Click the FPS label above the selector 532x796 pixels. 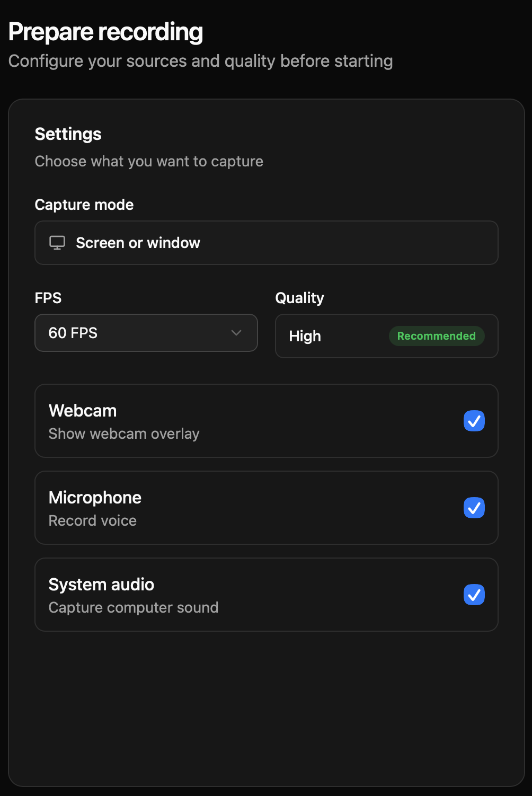point(48,298)
